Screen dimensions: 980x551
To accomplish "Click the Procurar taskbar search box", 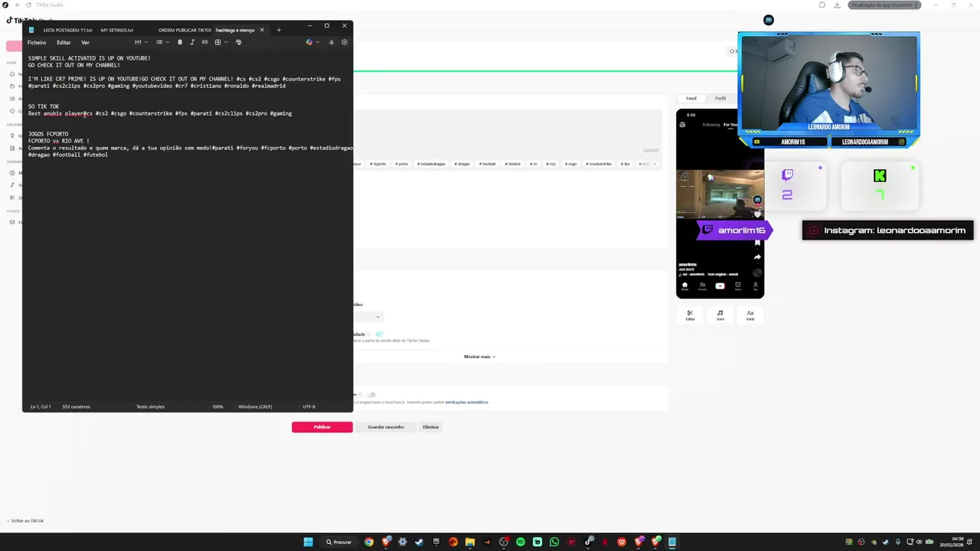I will click(338, 542).
